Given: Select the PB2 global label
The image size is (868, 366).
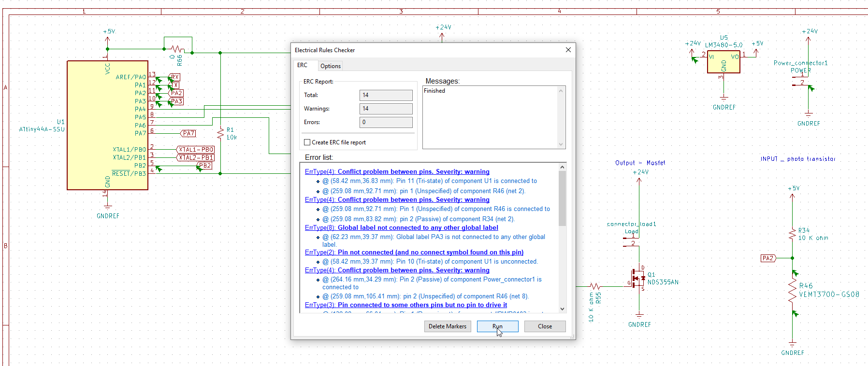Looking at the screenshot, I should click(x=204, y=166).
